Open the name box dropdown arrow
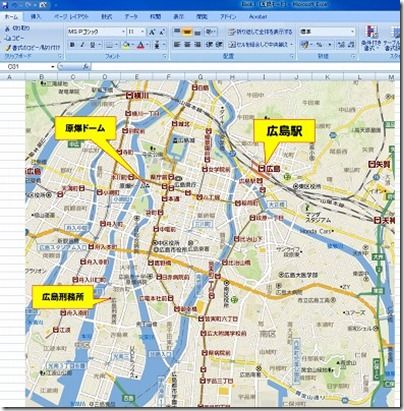 click(x=52, y=67)
